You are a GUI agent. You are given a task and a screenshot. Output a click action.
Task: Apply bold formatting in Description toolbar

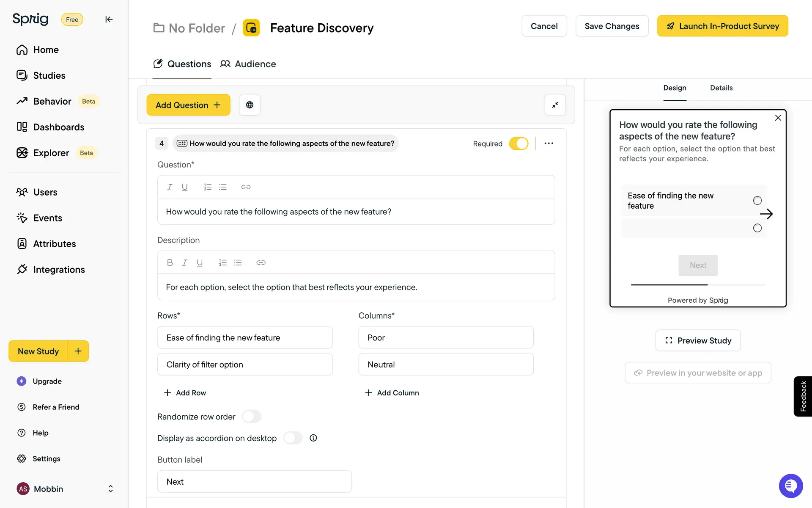[x=170, y=262]
